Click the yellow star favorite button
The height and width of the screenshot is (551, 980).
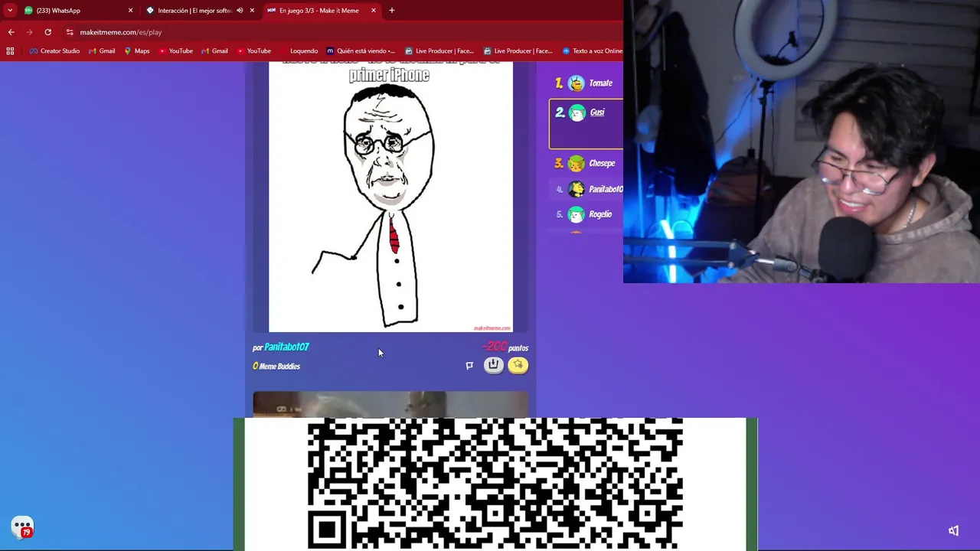pyautogui.click(x=518, y=365)
